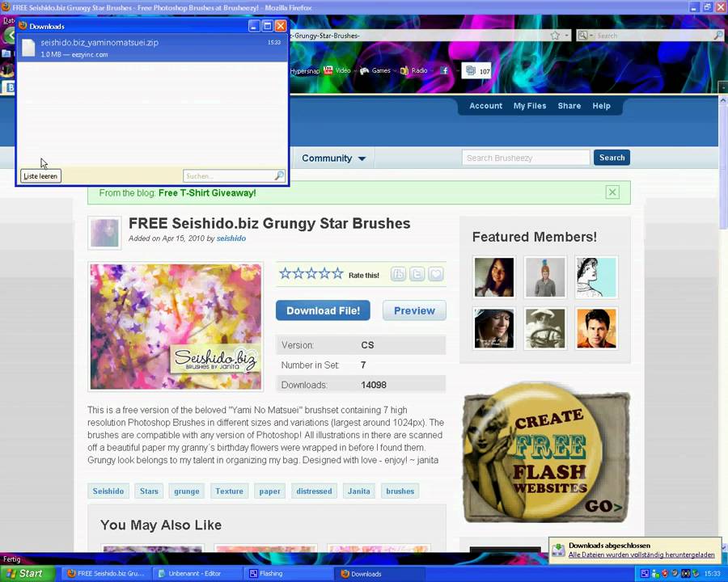Open the brushes tag

[400, 491]
